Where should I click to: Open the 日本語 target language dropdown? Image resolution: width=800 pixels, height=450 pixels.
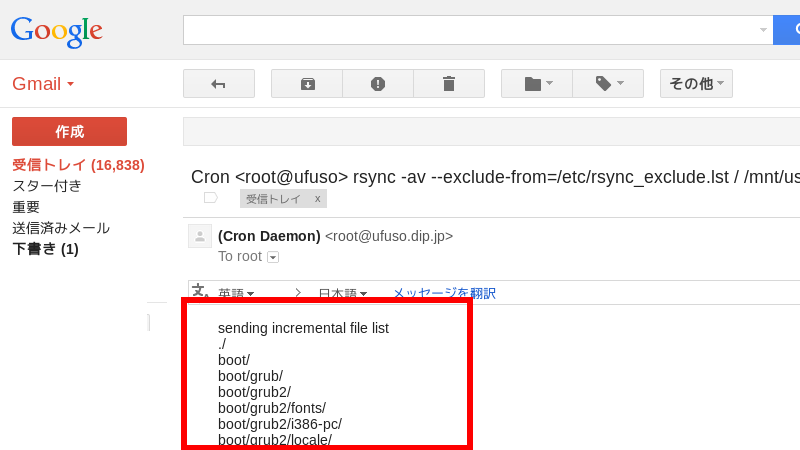click(x=342, y=294)
